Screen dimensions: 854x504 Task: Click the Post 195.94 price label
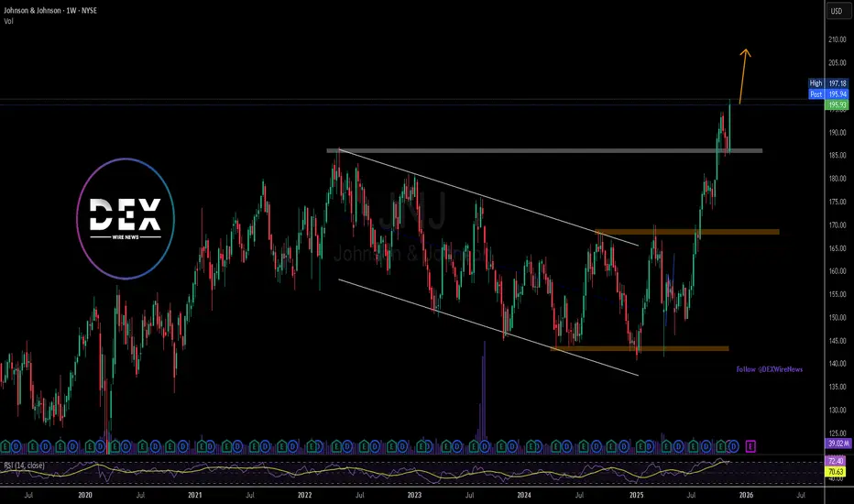(828, 94)
